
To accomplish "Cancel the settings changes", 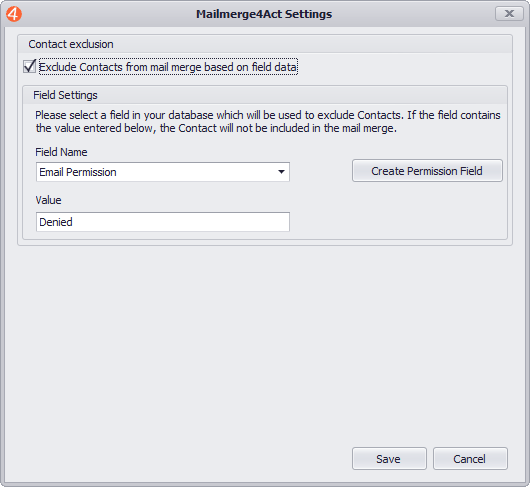I will pos(470,459).
